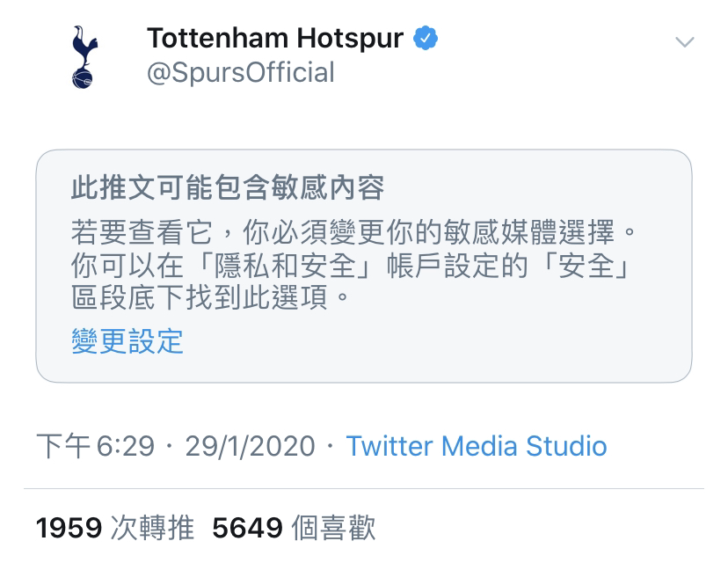Click the number 1959 retweet count
The width and height of the screenshot is (728, 563).
click(x=69, y=528)
